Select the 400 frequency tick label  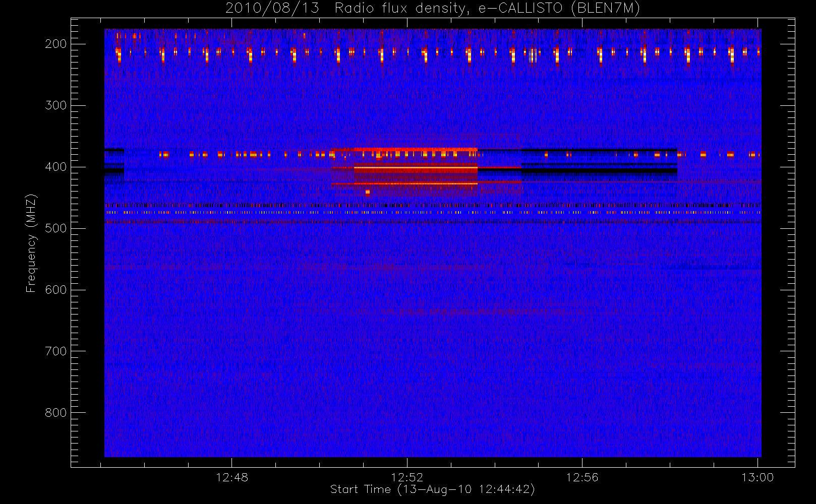pos(55,167)
